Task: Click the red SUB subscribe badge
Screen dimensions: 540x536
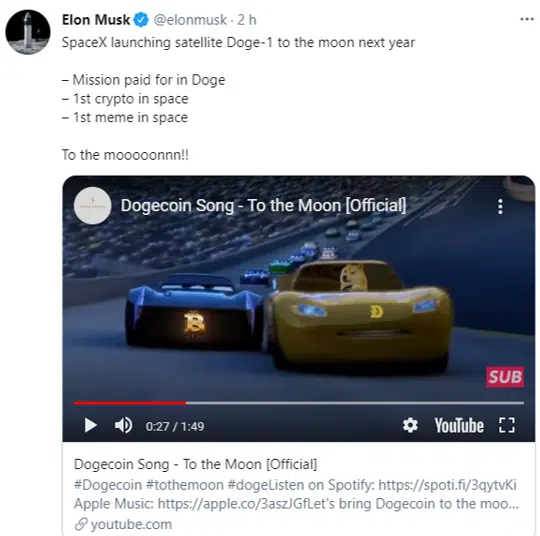Action: click(x=505, y=377)
